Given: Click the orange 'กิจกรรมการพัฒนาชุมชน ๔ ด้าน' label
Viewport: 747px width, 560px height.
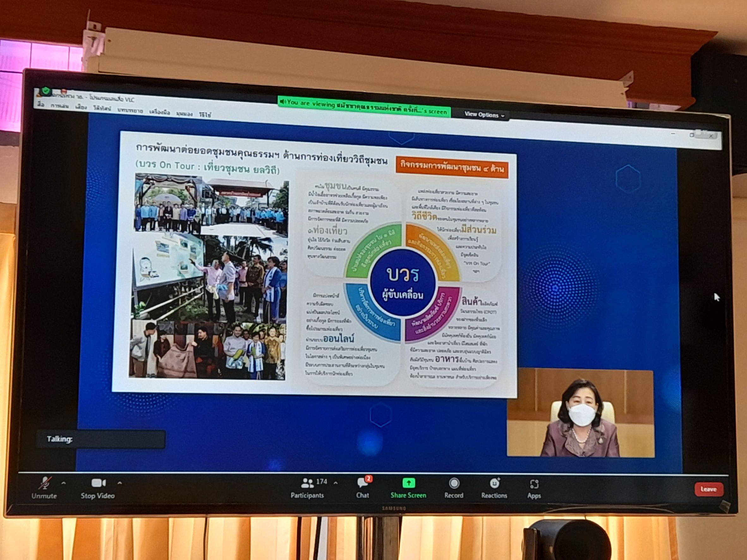Looking at the screenshot, I should point(452,167).
